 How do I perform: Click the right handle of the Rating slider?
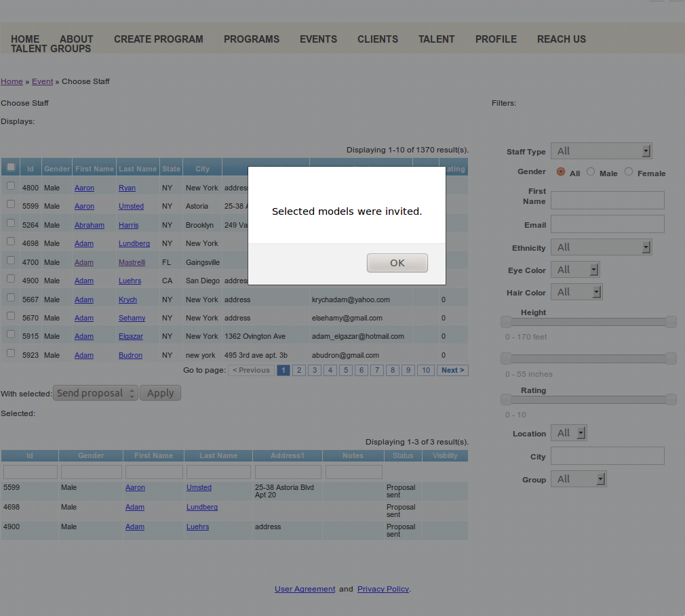point(671,399)
